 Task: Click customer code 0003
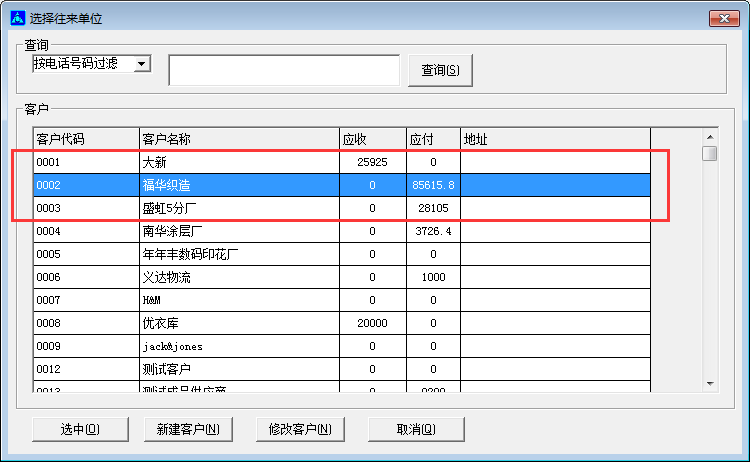pos(48,208)
